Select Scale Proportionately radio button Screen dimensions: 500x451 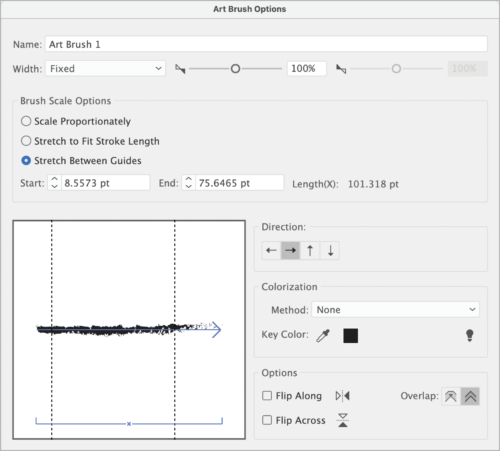26,121
